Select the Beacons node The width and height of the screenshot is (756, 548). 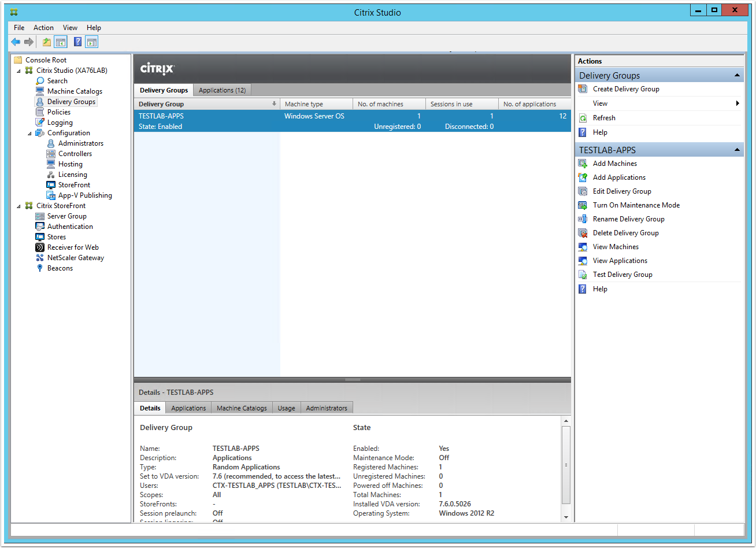click(x=60, y=268)
